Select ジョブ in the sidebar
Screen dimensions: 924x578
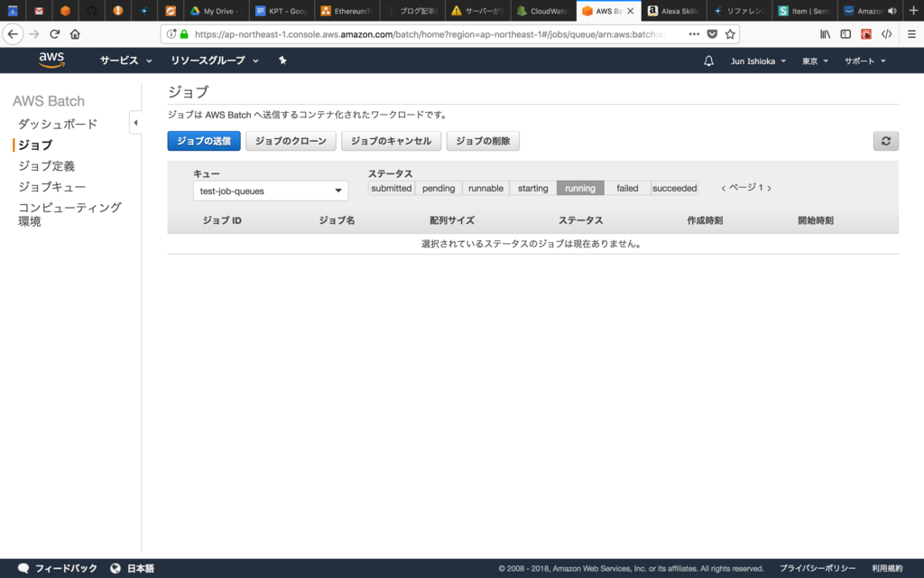(x=35, y=145)
